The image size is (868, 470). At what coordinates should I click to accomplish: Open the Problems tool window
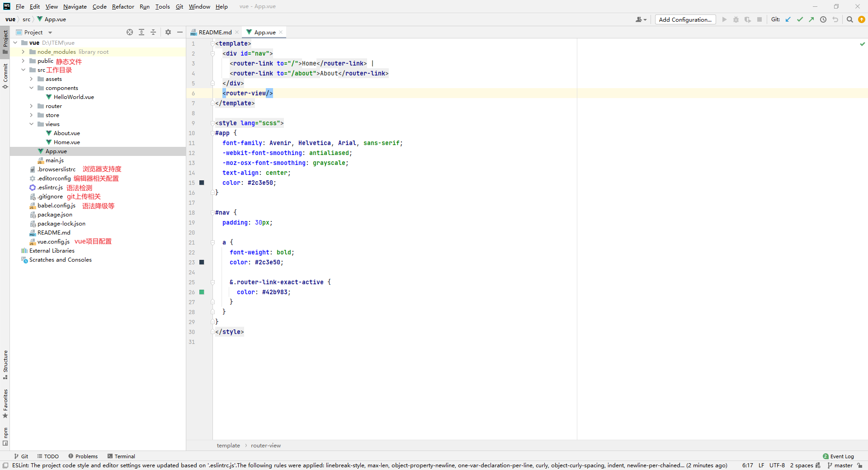coord(83,456)
